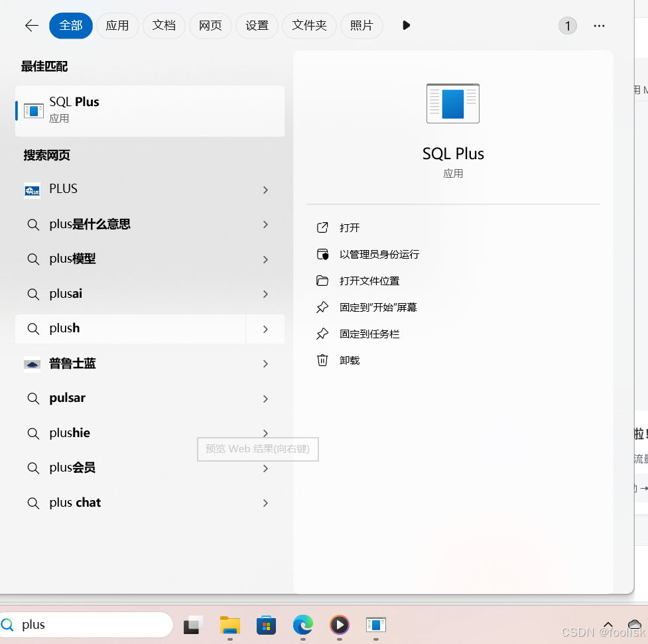Open the 普鲁士蓝 web result
This screenshot has width=648, height=644.
(x=150, y=363)
